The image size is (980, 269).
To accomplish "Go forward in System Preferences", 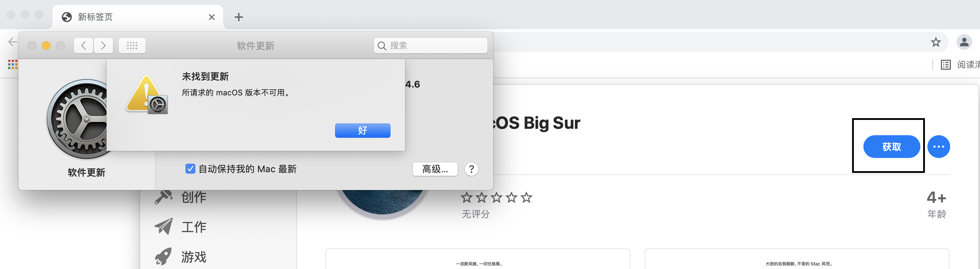I will [x=103, y=46].
